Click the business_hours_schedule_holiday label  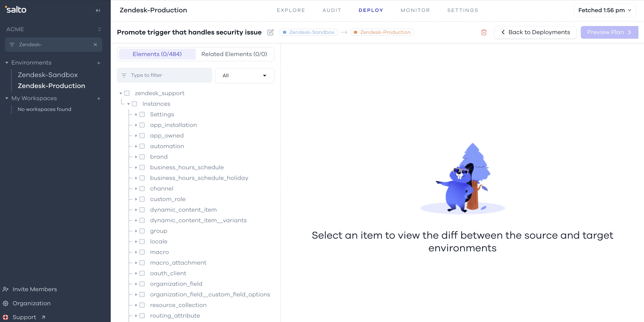point(199,178)
